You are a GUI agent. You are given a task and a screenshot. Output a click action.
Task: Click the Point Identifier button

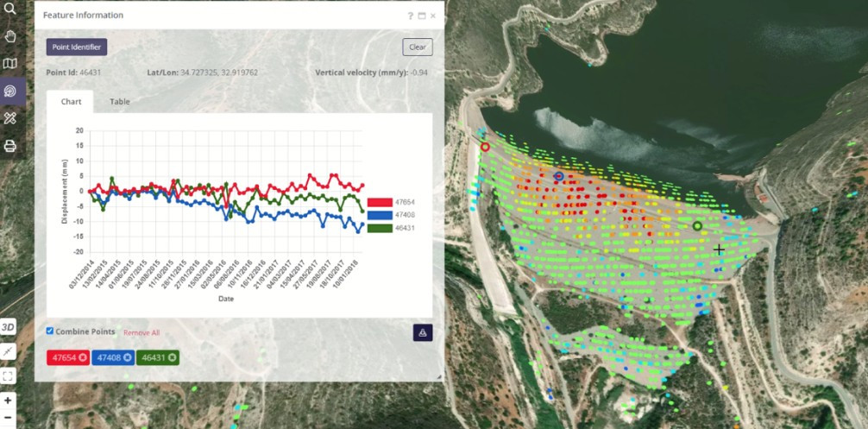[77, 47]
